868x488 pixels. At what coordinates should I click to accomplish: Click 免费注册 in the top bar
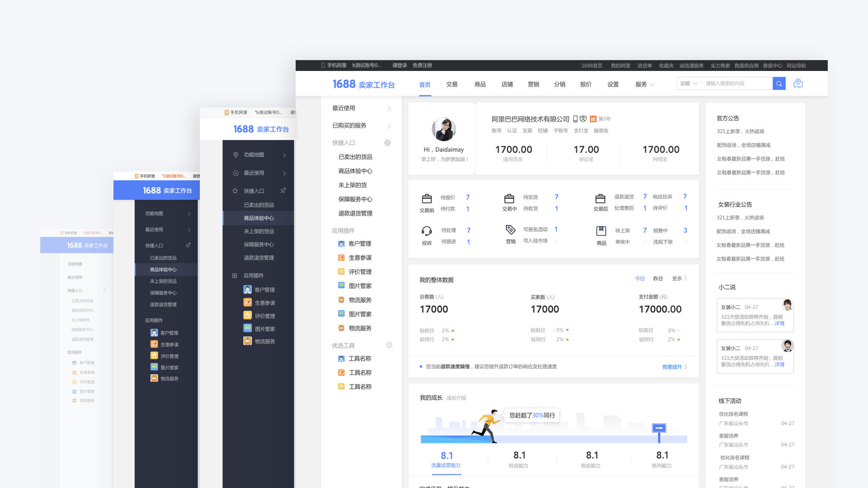(x=422, y=66)
